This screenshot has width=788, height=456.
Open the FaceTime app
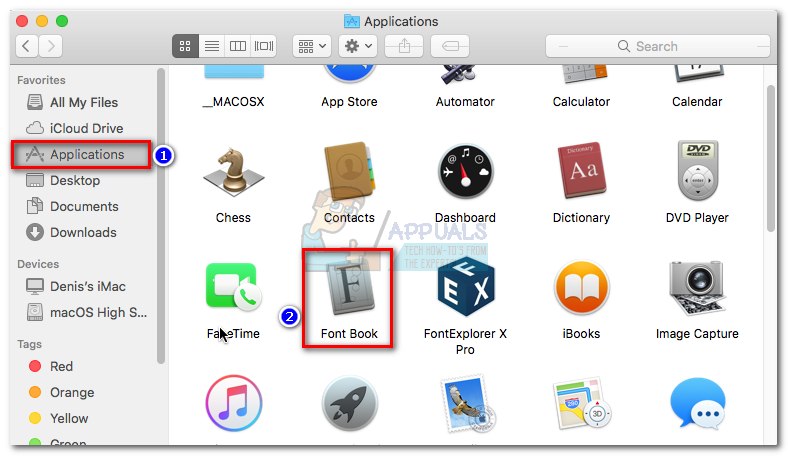[234, 287]
